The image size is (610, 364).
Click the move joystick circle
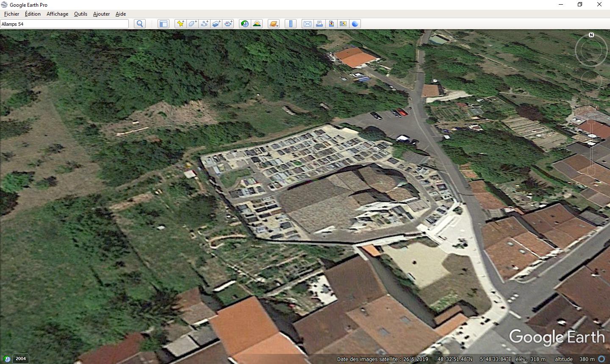pyautogui.click(x=591, y=80)
